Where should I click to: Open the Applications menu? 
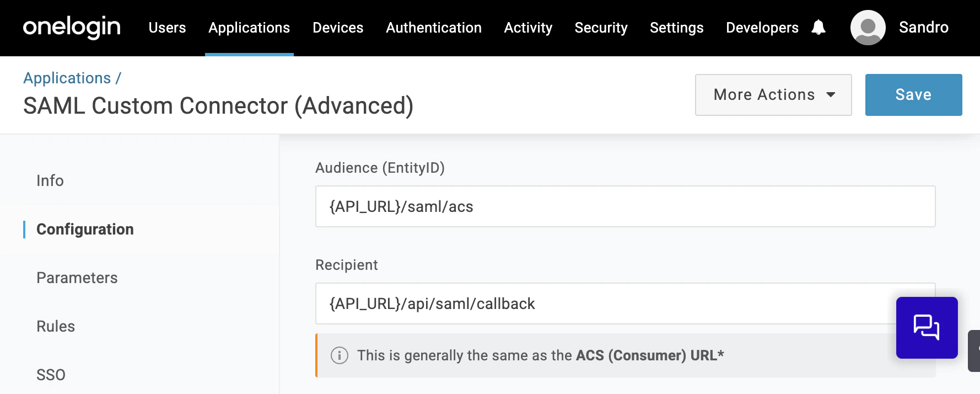[x=249, y=28]
